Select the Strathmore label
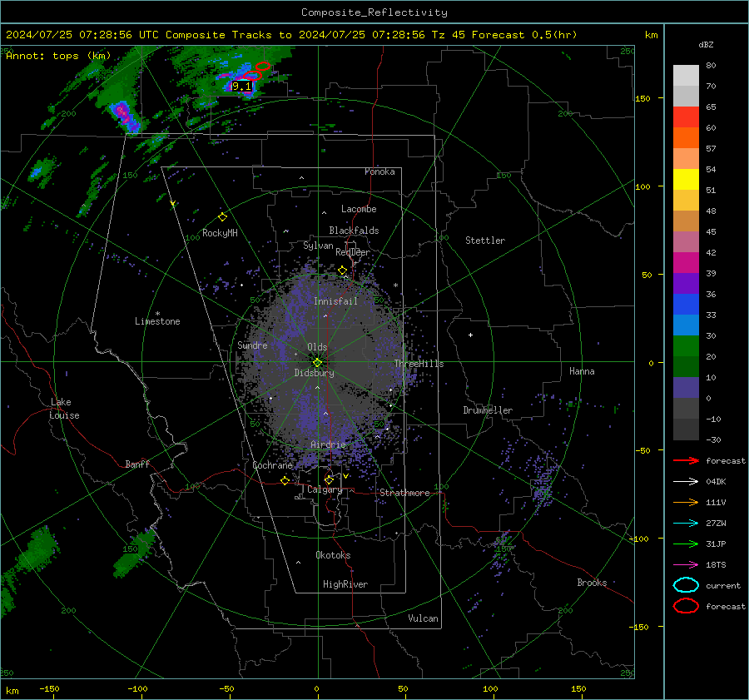The height and width of the screenshot is (700, 749). (404, 493)
